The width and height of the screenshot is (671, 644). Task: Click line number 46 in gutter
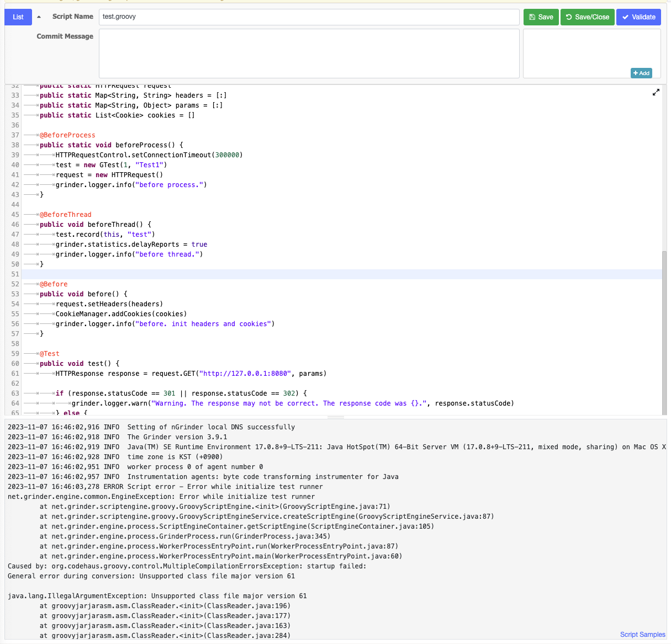[x=15, y=225]
